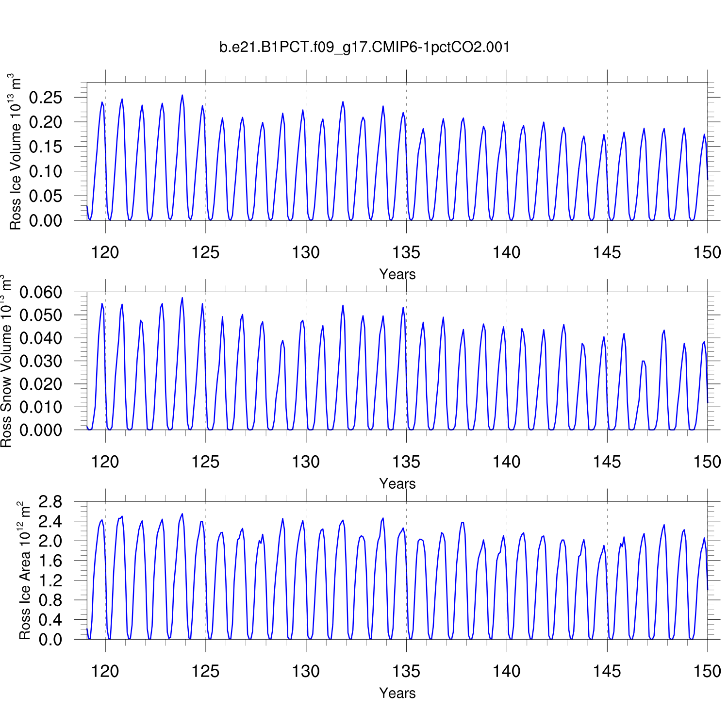Click the Ross Ice Volume y-axis label

16,151
